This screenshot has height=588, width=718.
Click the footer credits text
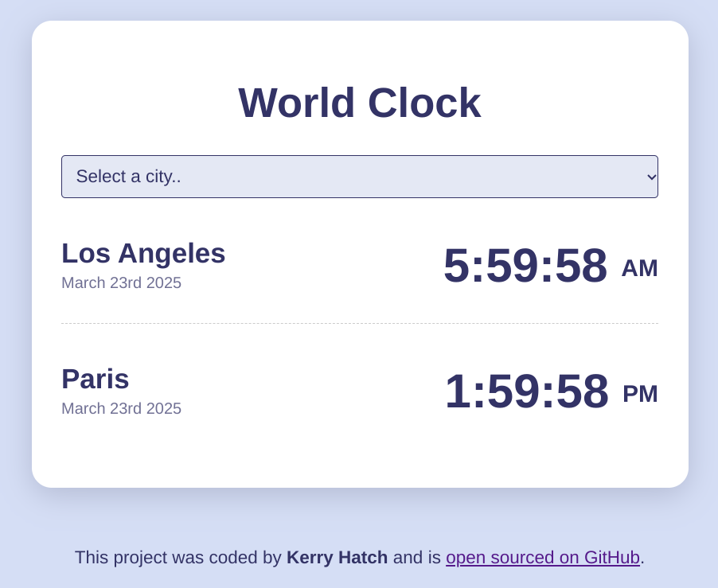pos(359,558)
